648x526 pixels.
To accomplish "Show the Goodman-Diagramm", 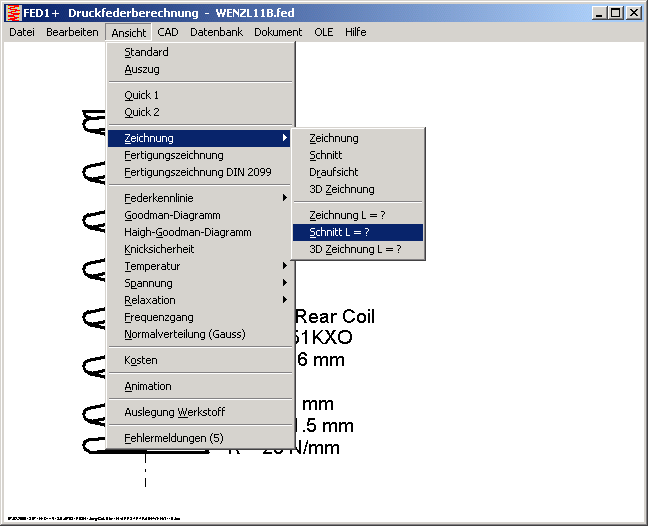I will (x=172, y=215).
